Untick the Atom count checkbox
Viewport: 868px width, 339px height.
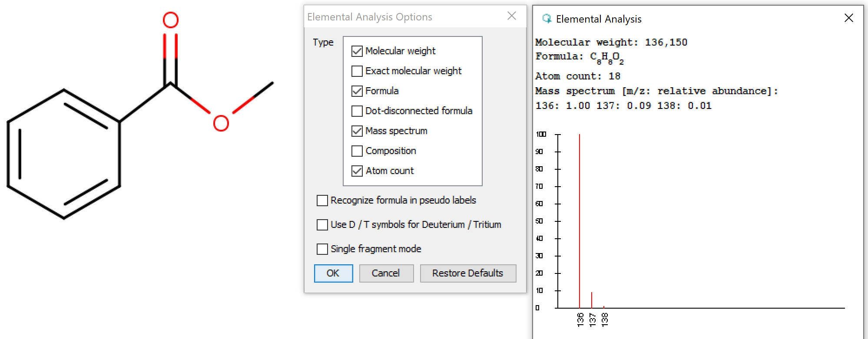pos(357,171)
